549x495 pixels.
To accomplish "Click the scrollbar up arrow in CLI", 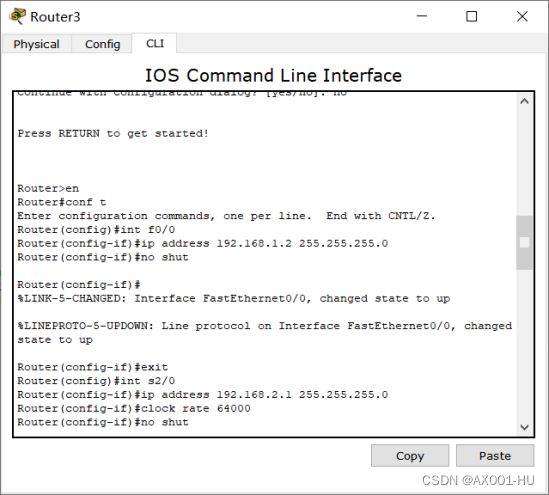I will (524, 102).
